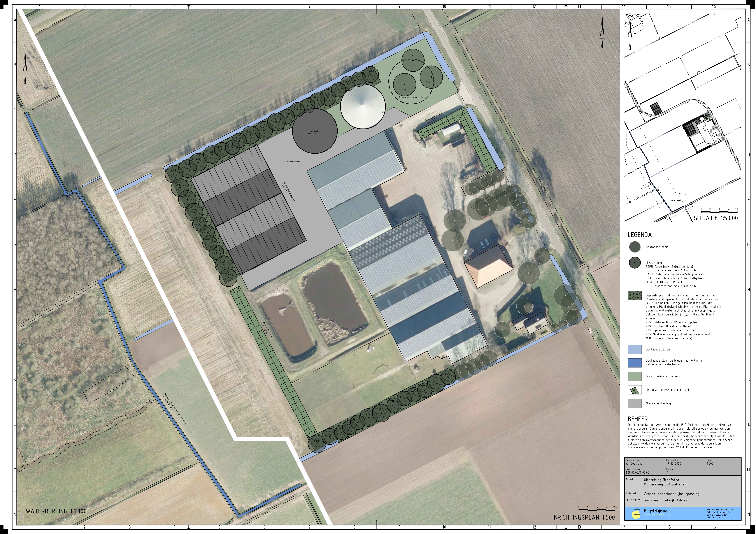
Task: Click the Nieuwe verharding grey swatch
Action: click(x=635, y=403)
